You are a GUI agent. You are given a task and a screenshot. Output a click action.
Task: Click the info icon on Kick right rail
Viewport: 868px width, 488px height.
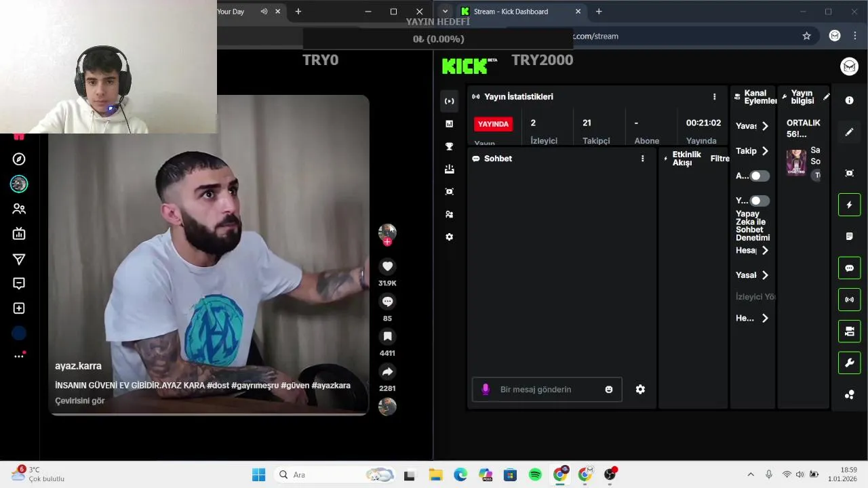[x=849, y=100]
